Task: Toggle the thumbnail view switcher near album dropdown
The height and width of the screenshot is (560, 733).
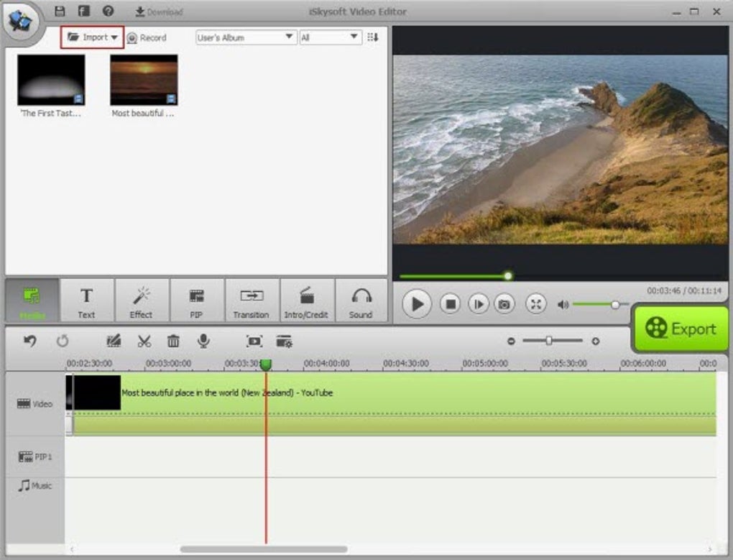Action: [372, 37]
